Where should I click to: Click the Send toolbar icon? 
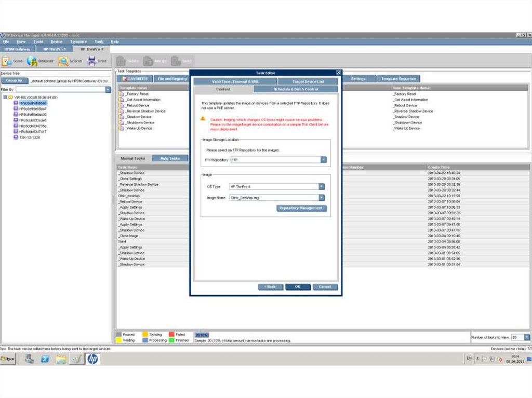[7, 61]
